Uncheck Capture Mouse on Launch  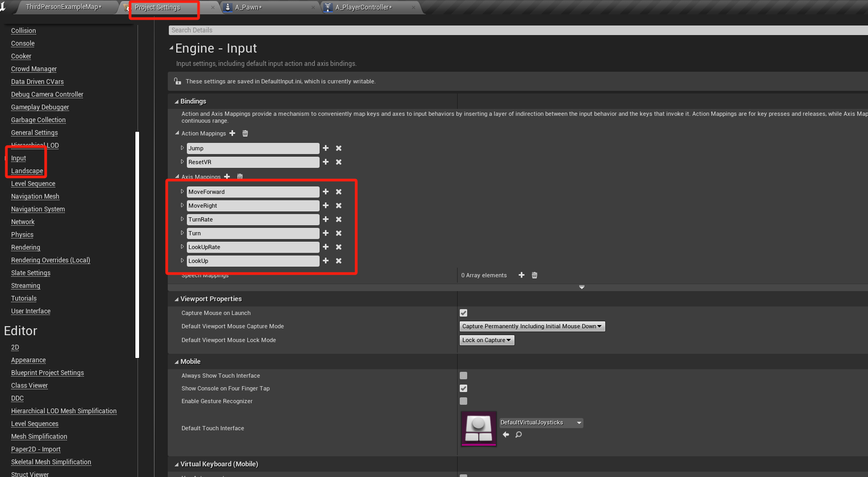(463, 313)
